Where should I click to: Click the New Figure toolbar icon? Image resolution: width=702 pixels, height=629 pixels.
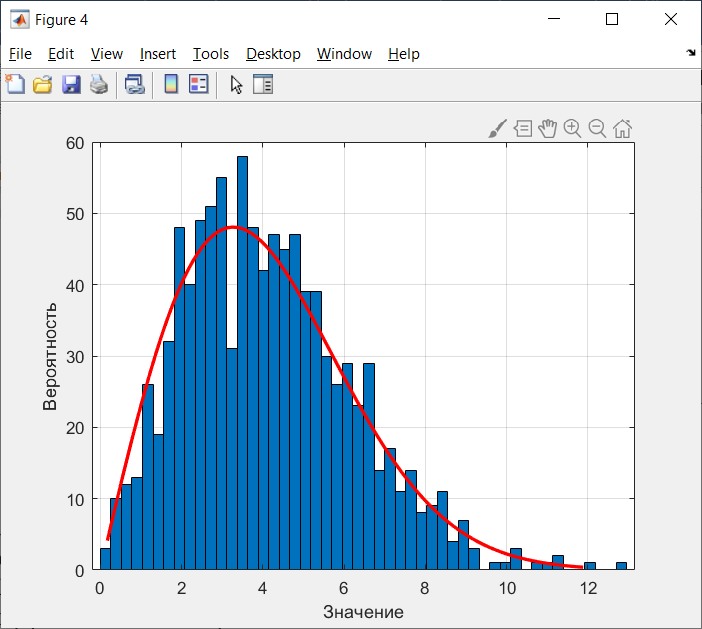click(15, 84)
